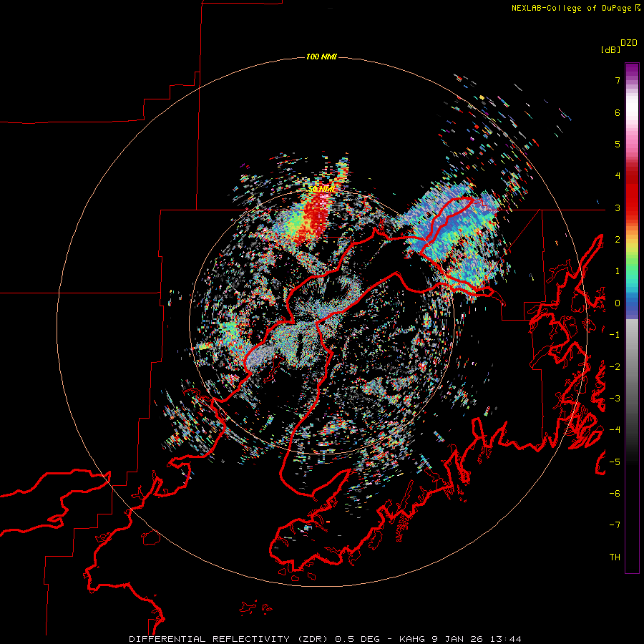Click the 1 dB scale label
Viewport: 644px width, 644px height.
coord(618,271)
